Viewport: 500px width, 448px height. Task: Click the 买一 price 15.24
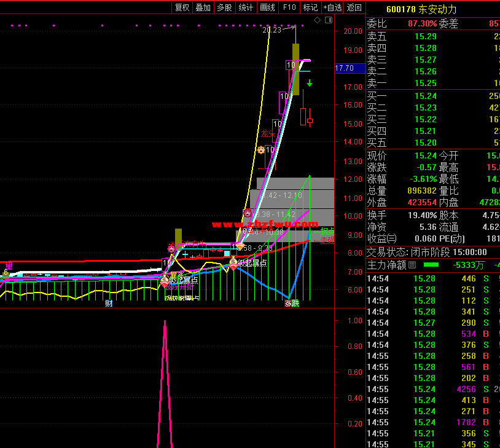click(x=426, y=96)
